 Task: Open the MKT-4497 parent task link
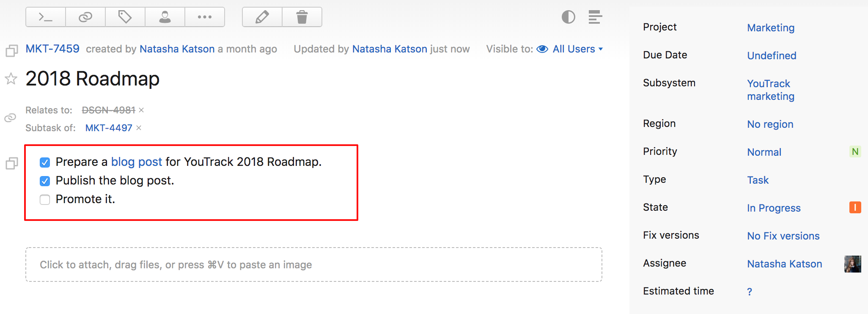109,128
